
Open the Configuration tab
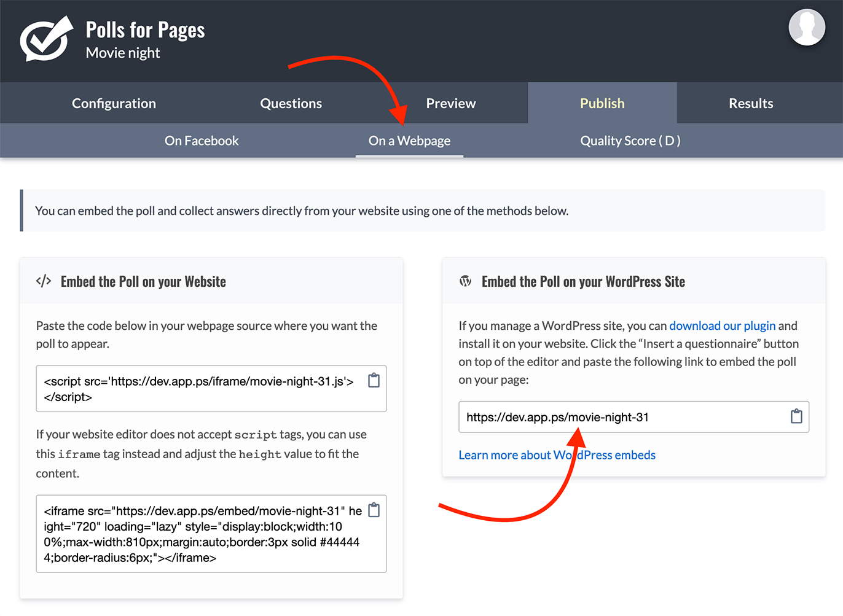(x=114, y=103)
